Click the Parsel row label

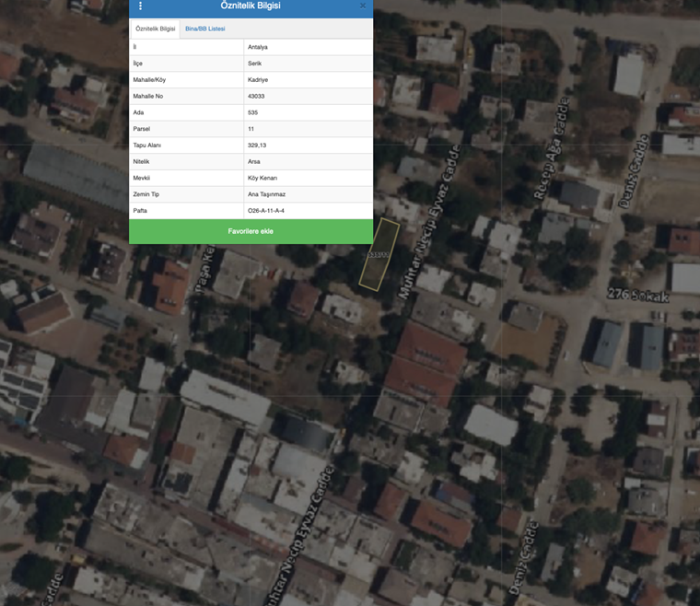pos(142,129)
